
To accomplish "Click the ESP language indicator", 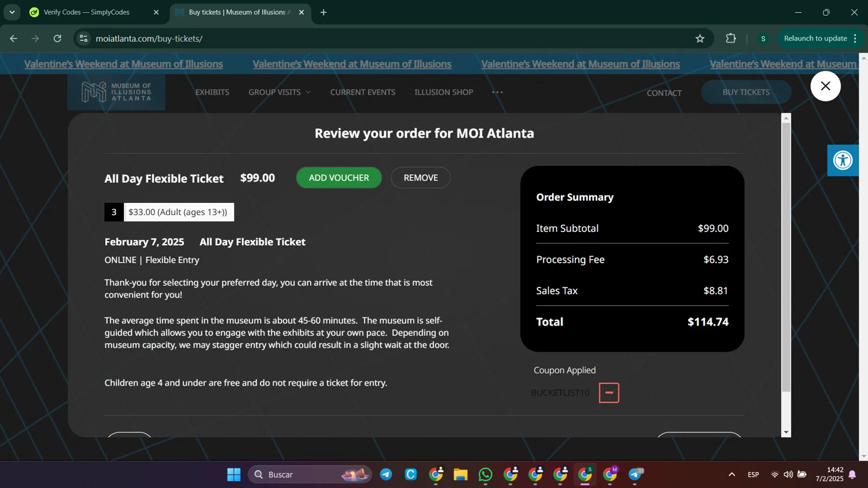I will coord(753,475).
